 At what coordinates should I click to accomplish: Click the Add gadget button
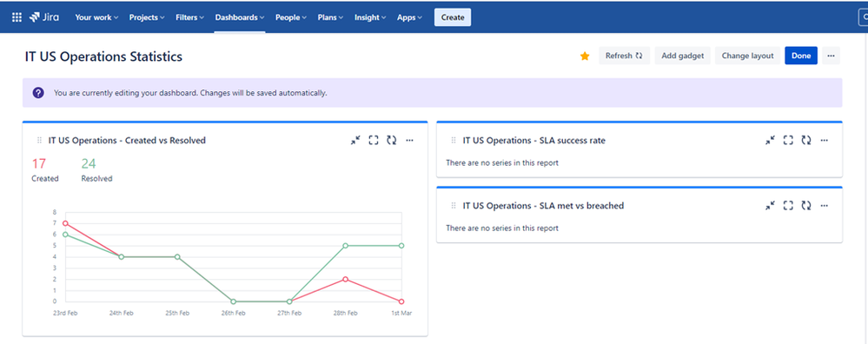click(x=683, y=56)
